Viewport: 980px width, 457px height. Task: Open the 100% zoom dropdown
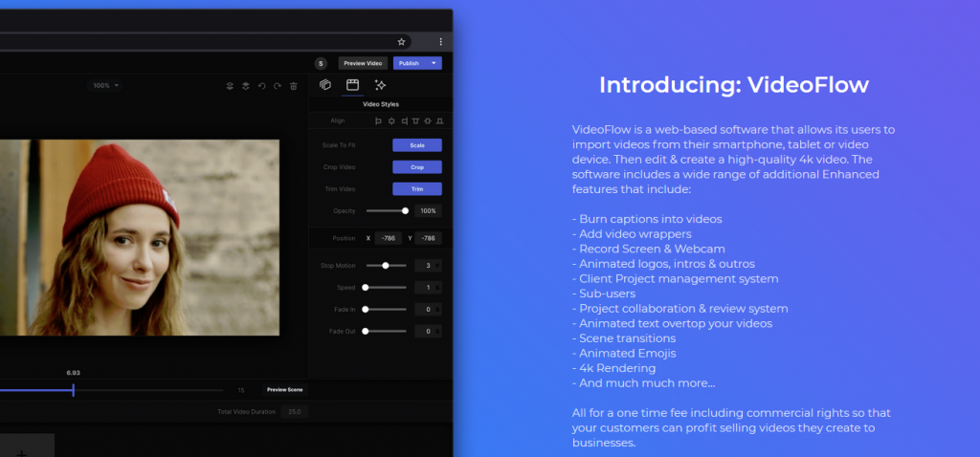(x=105, y=85)
